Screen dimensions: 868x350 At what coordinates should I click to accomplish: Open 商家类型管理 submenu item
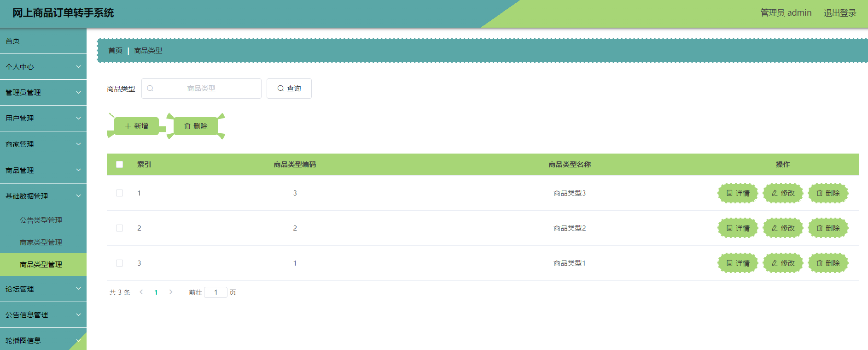(43, 243)
